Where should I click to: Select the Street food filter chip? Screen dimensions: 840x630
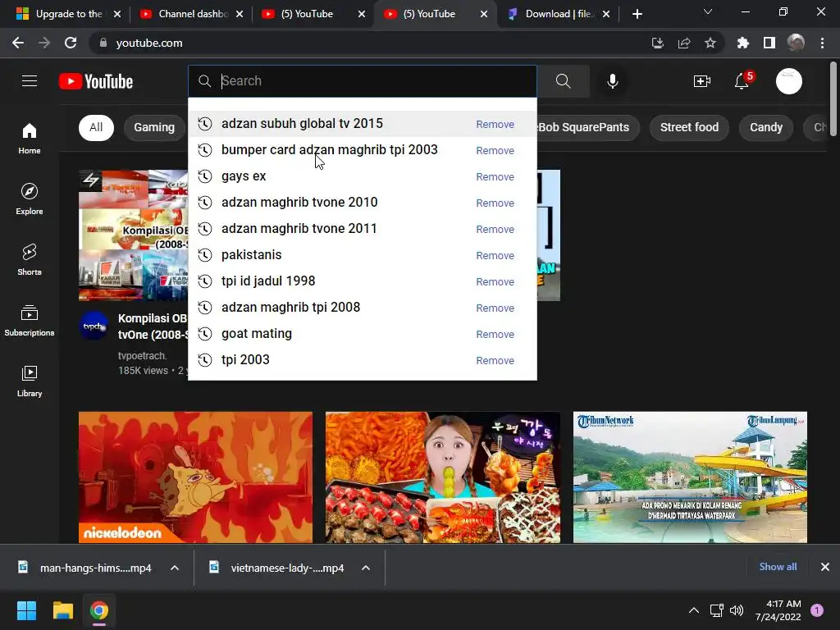pyautogui.click(x=689, y=127)
